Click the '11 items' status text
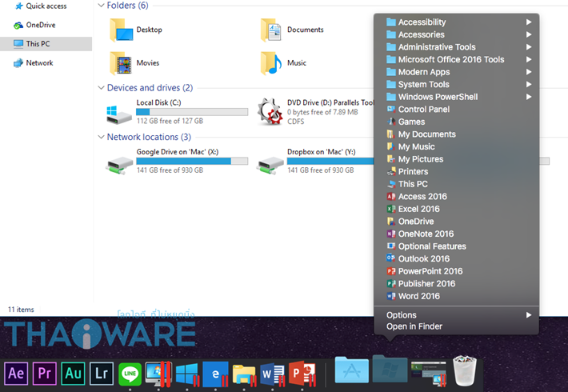Image resolution: width=568 pixels, height=392 pixels. click(21, 310)
